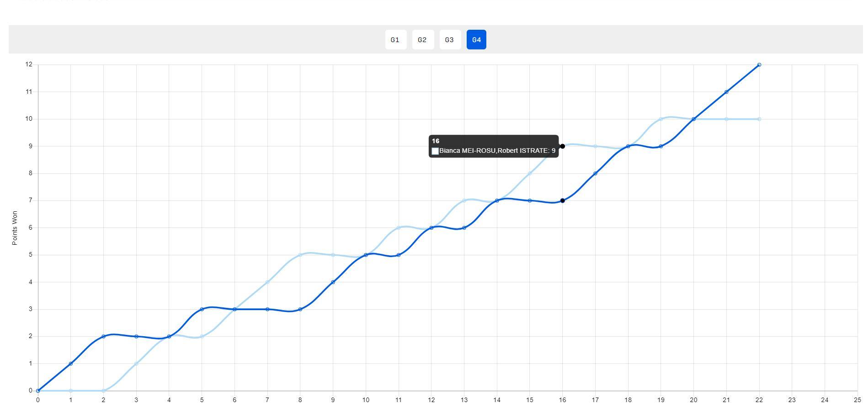Click dark blue data point at x=21
This screenshot has width=868, height=414.
click(x=726, y=92)
